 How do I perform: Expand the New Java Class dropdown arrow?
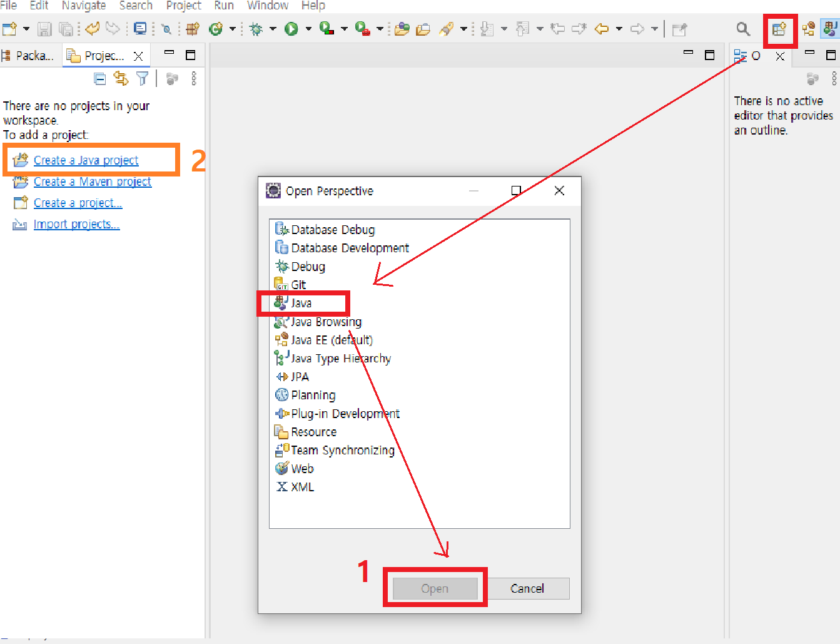232,29
